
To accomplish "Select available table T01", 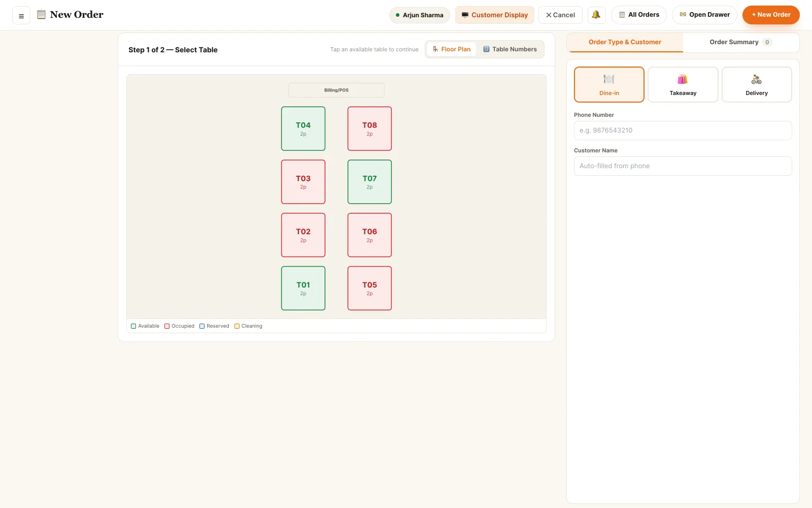I will 303,288.
